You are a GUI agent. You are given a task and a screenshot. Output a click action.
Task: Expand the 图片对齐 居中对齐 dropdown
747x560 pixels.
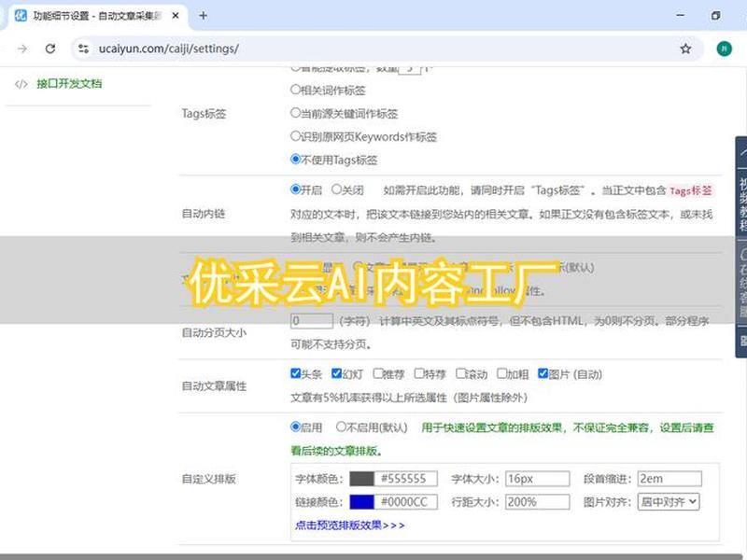coord(669,502)
